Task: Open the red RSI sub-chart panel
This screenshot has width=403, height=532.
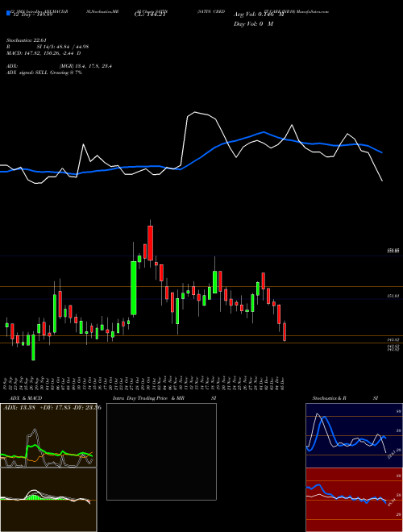Action: pyautogui.click(x=354, y=500)
